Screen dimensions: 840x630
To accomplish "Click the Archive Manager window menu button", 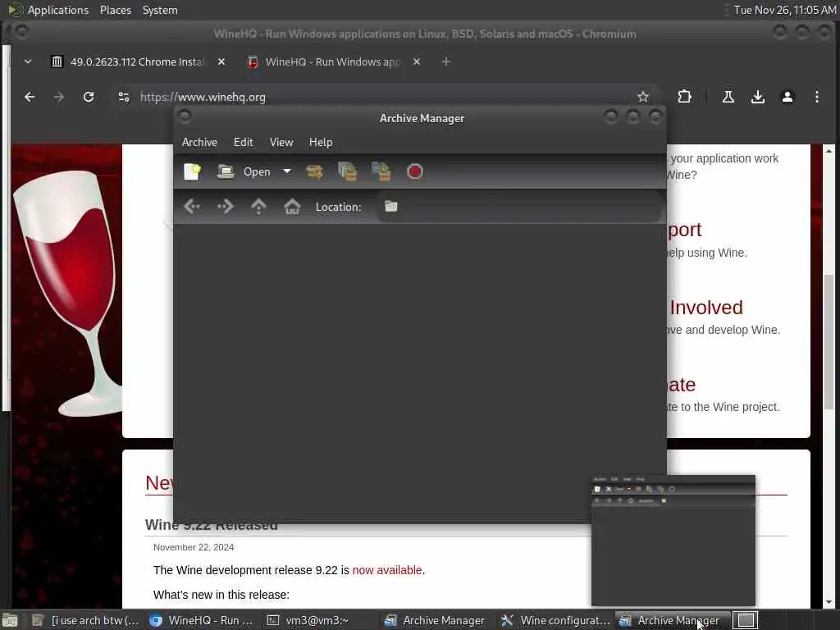I will 185,117.
